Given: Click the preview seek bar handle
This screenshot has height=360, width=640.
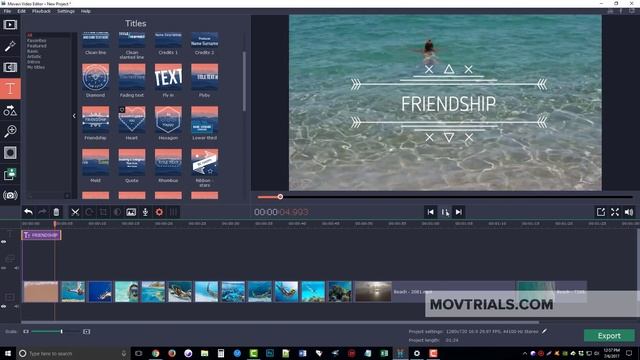Looking at the screenshot, I should 280,197.
